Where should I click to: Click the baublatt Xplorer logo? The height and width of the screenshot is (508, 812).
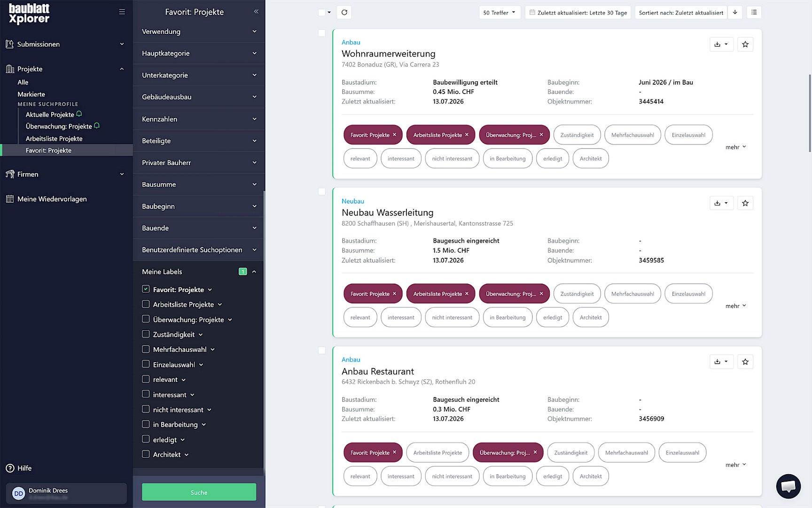29,13
